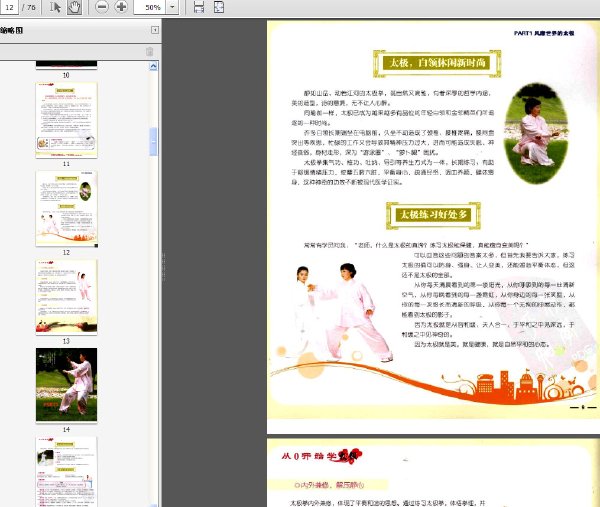Click the page number field showing 12

coord(9,7)
